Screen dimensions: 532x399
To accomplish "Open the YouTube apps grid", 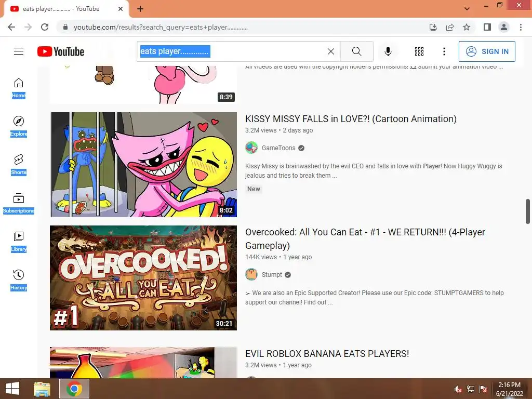I will pyautogui.click(x=419, y=51).
